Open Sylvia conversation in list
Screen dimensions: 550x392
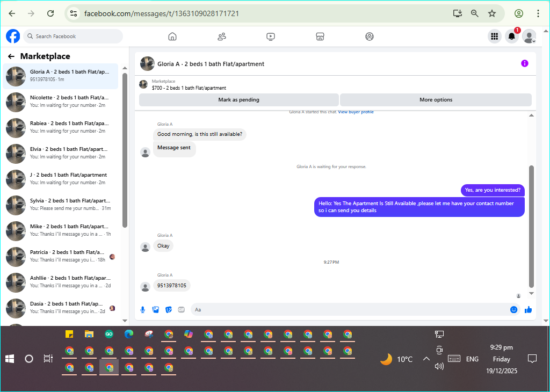pos(61,205)
